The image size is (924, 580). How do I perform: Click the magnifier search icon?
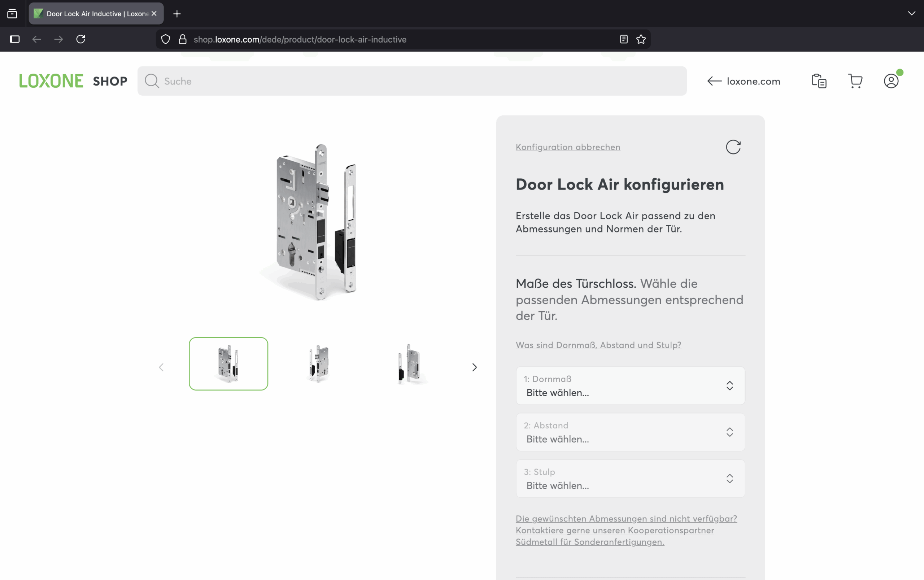[152, 81]
